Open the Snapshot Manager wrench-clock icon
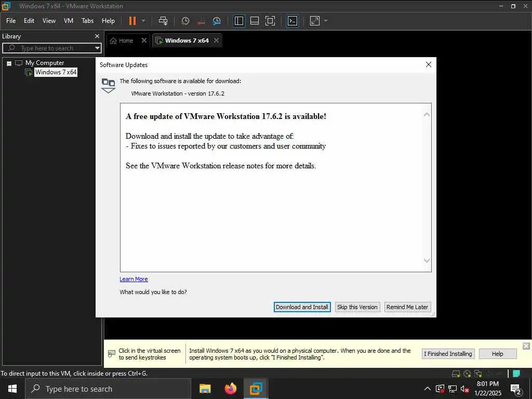The image size is (532, 399). (217, 21)
